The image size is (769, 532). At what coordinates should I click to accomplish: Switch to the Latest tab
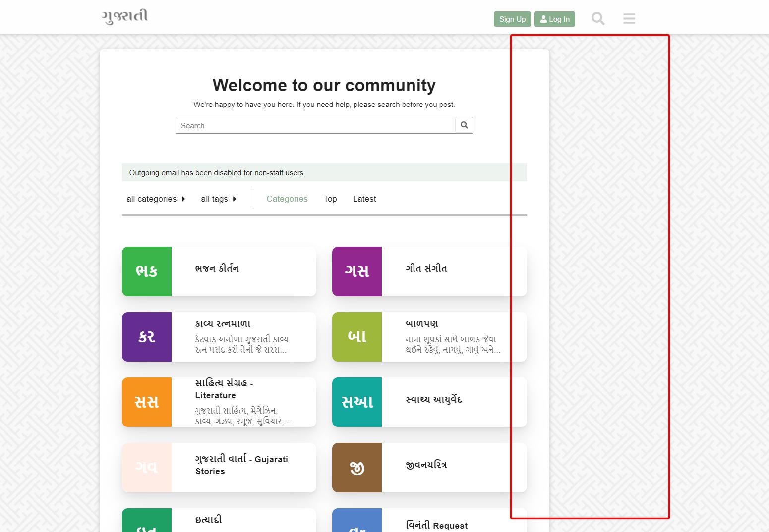pos(364,199)
